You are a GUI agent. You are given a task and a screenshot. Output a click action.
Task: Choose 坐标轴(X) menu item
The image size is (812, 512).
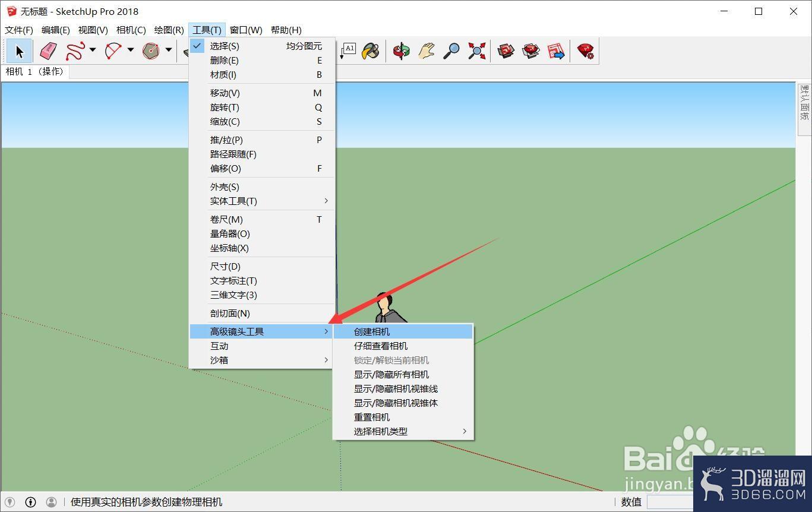pyautogui.click(x=262, y=248)
